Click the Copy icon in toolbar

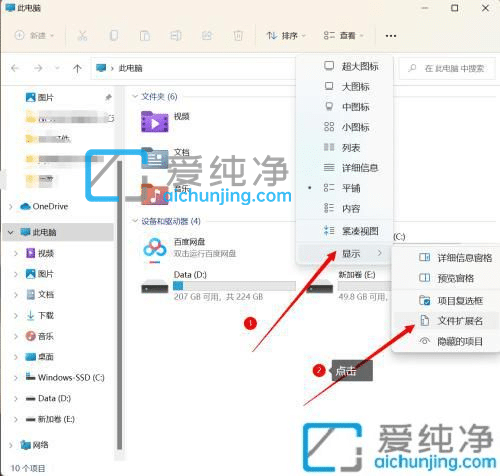click(x=114, y=35)
